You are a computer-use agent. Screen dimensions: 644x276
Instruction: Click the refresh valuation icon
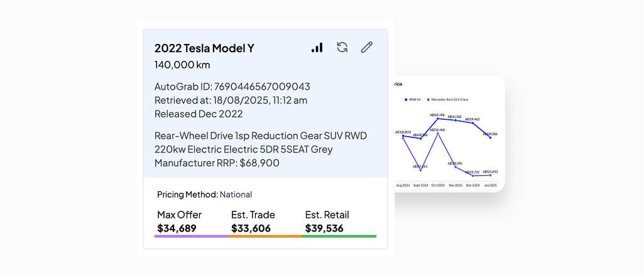(342, 47)
